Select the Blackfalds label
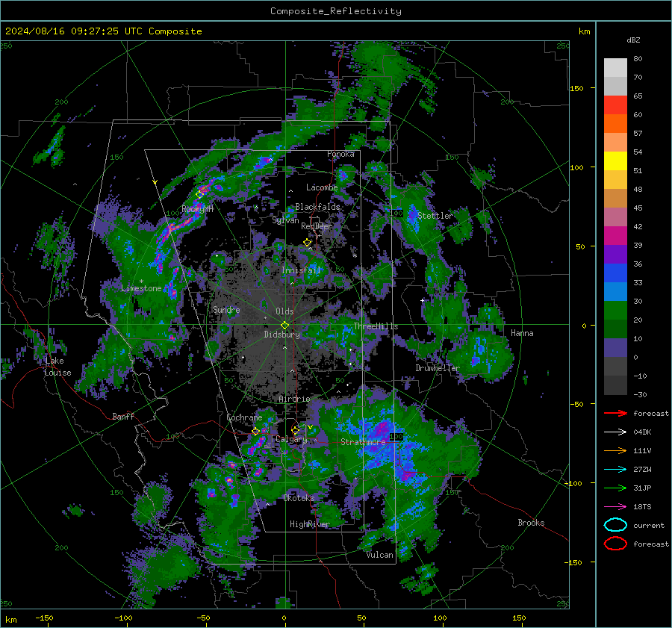This screenshot has height=628, width=672. coord(317,207)
